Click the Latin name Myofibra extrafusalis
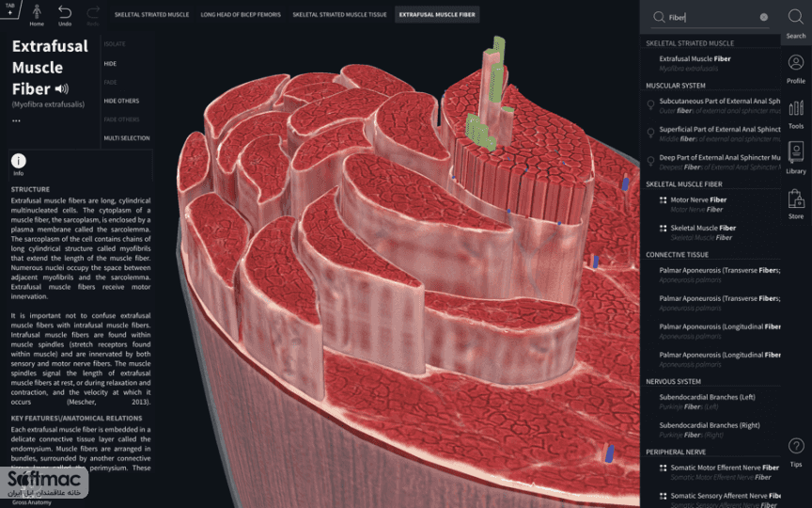This screenshot has height=508, width=812. [x=48, y=104]
